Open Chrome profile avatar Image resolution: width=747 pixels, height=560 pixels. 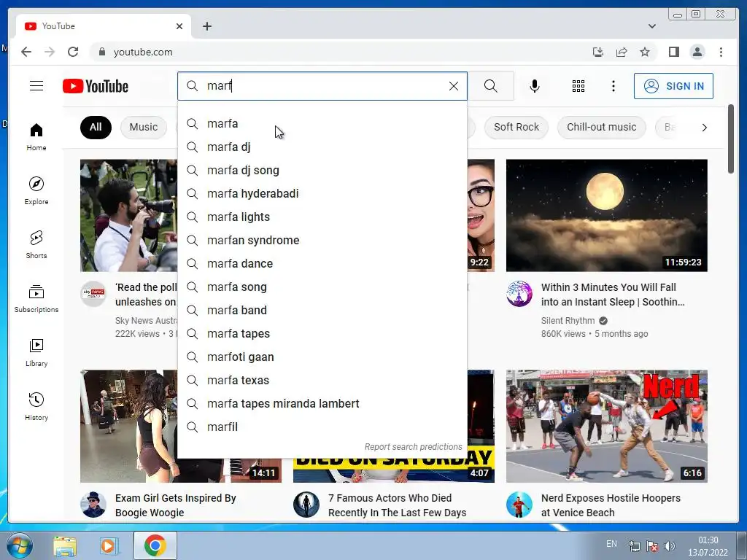697,52
